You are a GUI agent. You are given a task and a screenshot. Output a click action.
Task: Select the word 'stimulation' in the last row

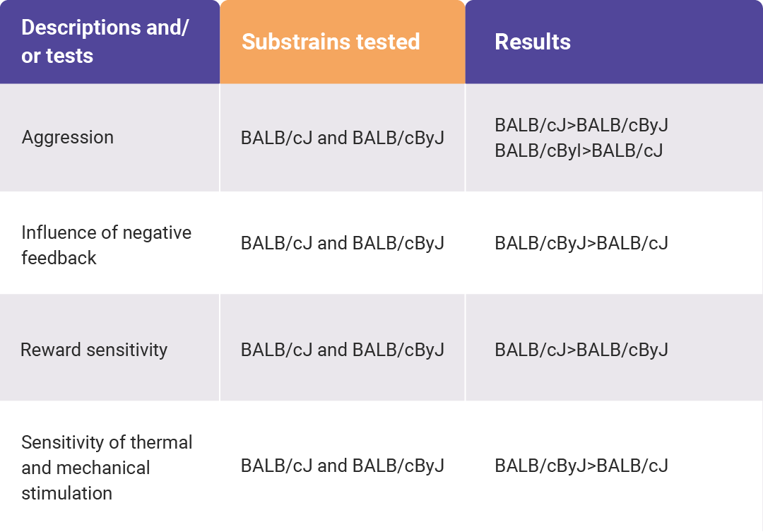click(66, 493)
